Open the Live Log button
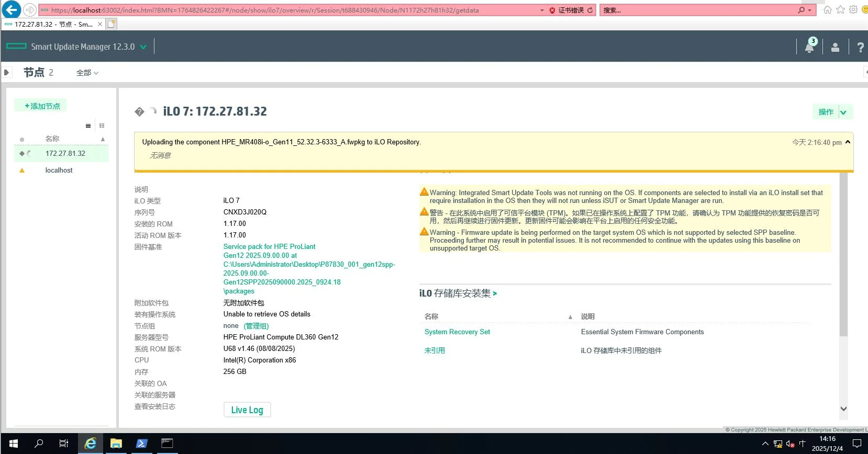 pyautogui.click(x=247, y=410)
